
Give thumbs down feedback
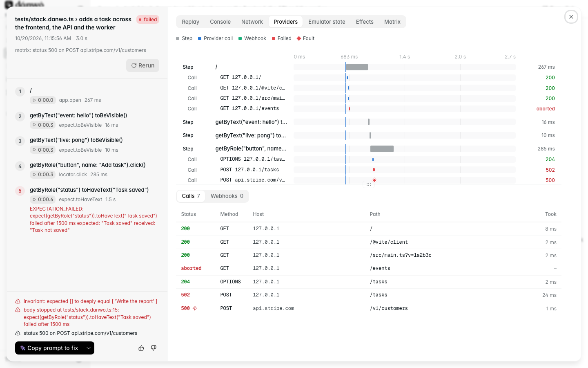[154, 348]
